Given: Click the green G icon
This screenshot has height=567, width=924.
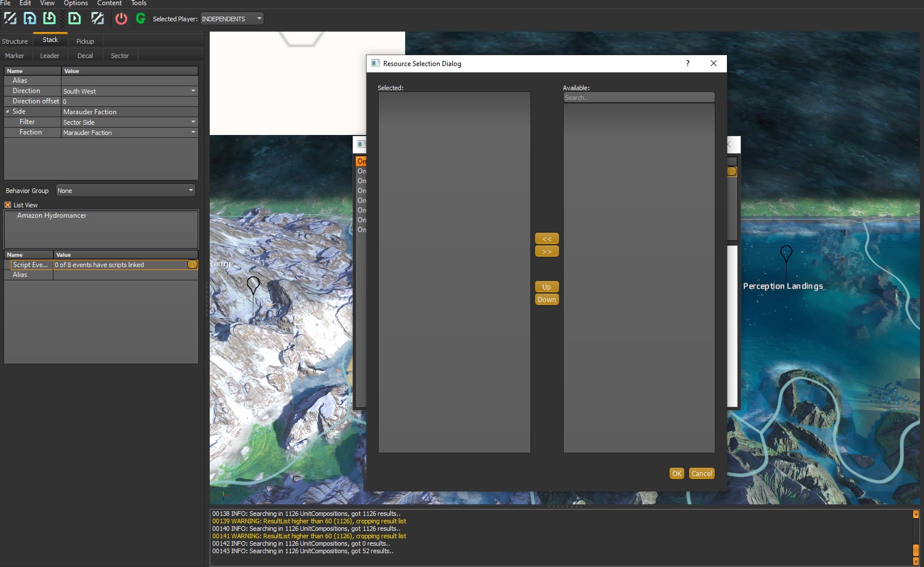Looking at the screenshot, I should click(x=141, y=18).
